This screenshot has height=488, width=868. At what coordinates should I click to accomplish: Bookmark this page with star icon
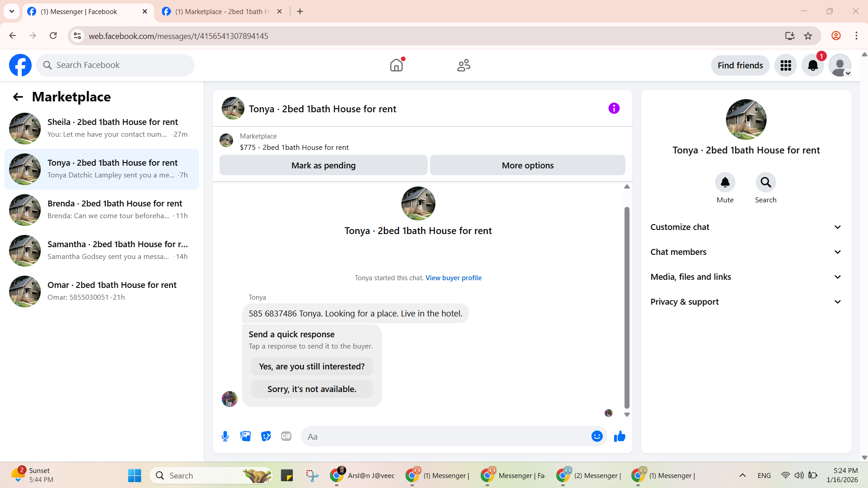pyautogui.click(x=808, y=36)
